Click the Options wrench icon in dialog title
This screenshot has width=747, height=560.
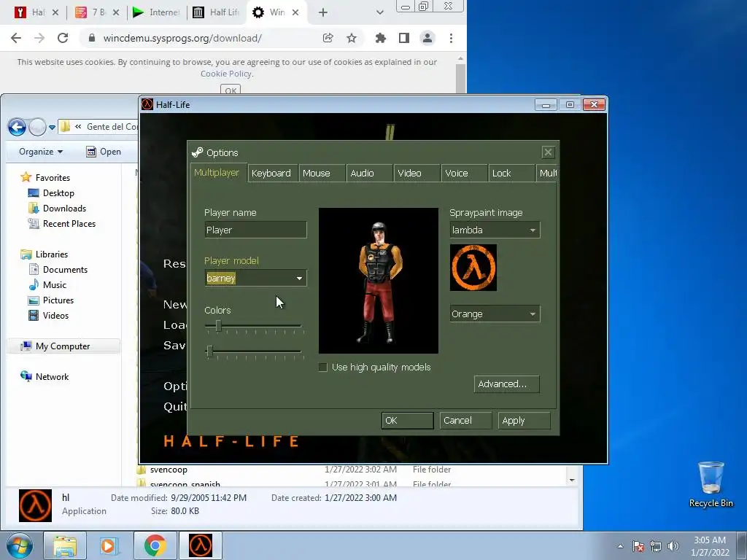point(197,152)
